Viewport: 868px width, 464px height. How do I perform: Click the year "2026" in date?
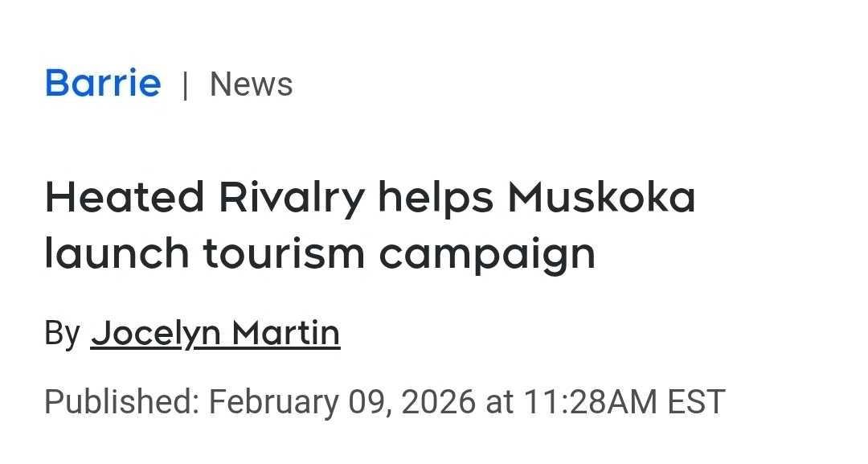coord(439,401)
